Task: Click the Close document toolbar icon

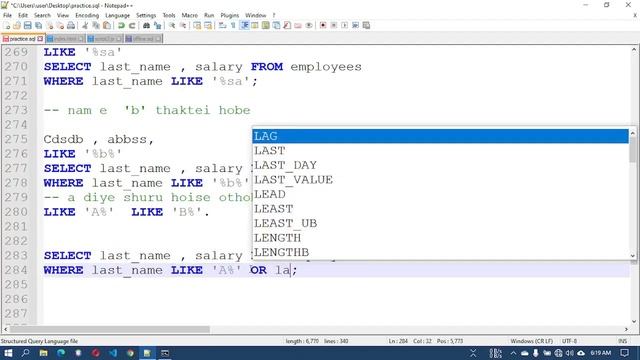Action: 49,25
